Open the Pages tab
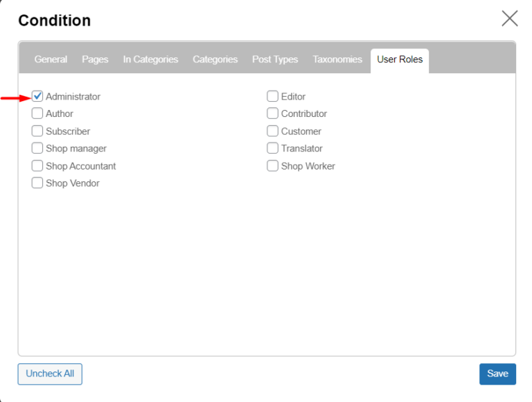Image resolution: width=532 pixels, height=402 pixels. [95, 60]
